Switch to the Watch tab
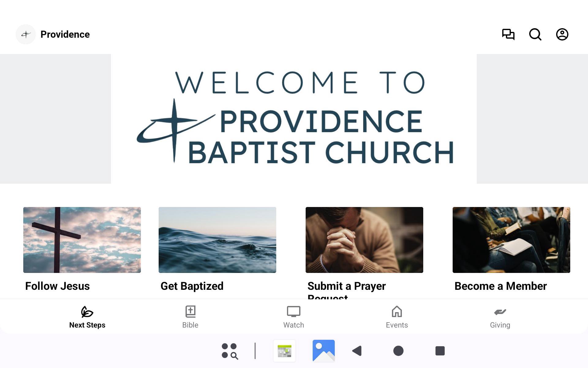 [293, 317]
